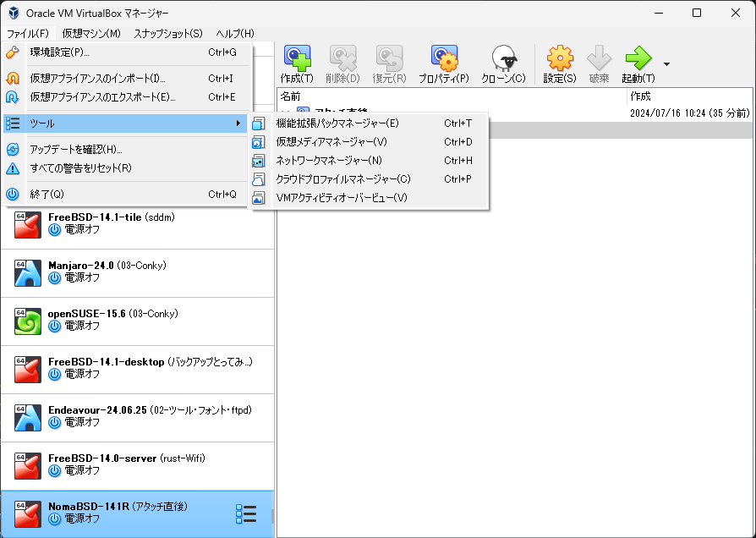
Task: Expand the ツール submenu arrow
Action: point(238,124)
